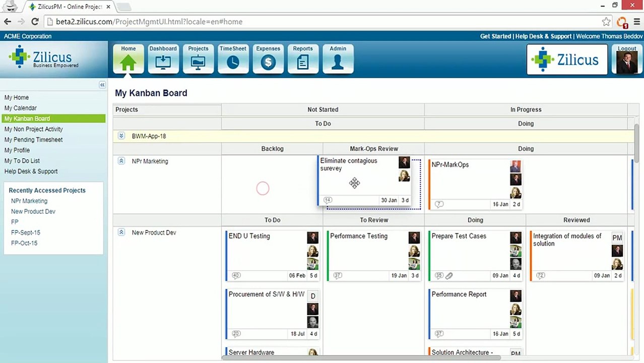Click the attachment paperclip on Prepare Test Cases card
The height and width of the screenshot is (363, 644).
[x=449, y=276]
